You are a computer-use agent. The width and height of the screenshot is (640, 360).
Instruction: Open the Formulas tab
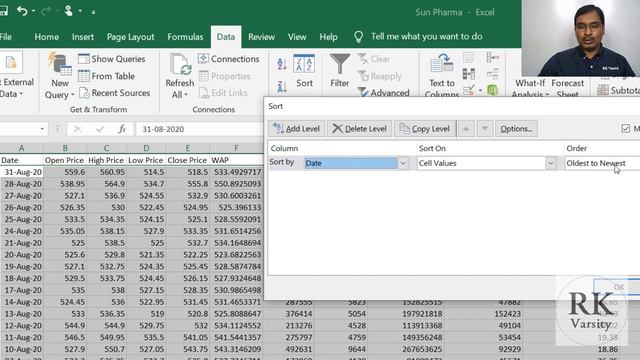185,37
